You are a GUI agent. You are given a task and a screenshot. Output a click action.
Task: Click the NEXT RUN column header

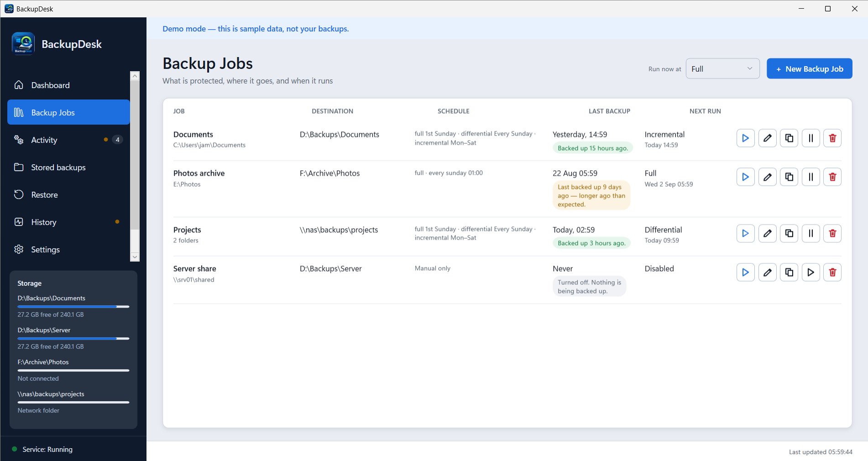click(705, 111)
